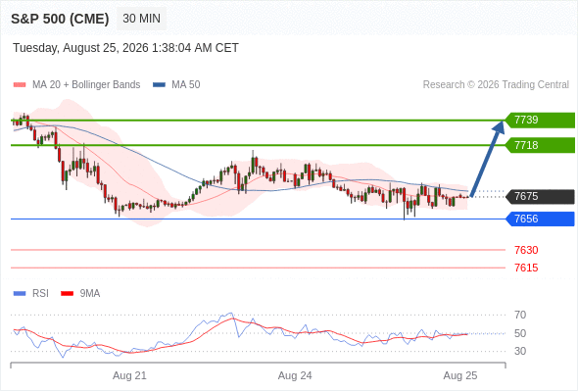Click the Research © 2026 Trading Central credit
The image size is (578, 392).
point(496,85)
